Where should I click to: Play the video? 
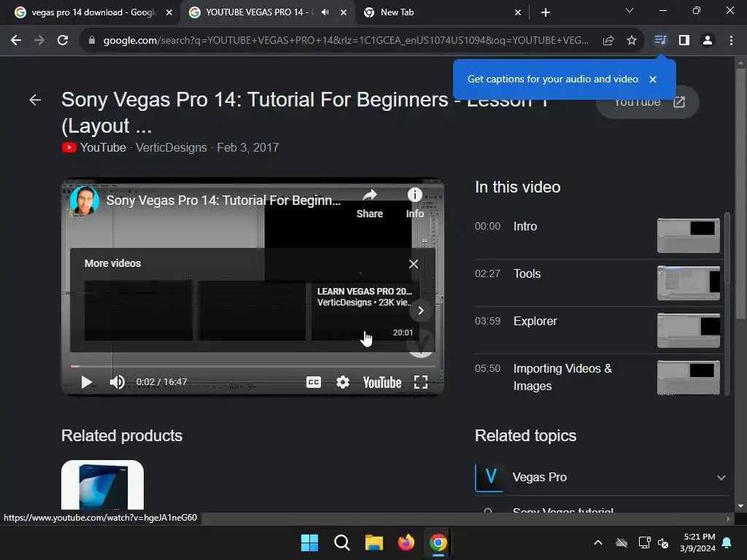tap(86, 382)
